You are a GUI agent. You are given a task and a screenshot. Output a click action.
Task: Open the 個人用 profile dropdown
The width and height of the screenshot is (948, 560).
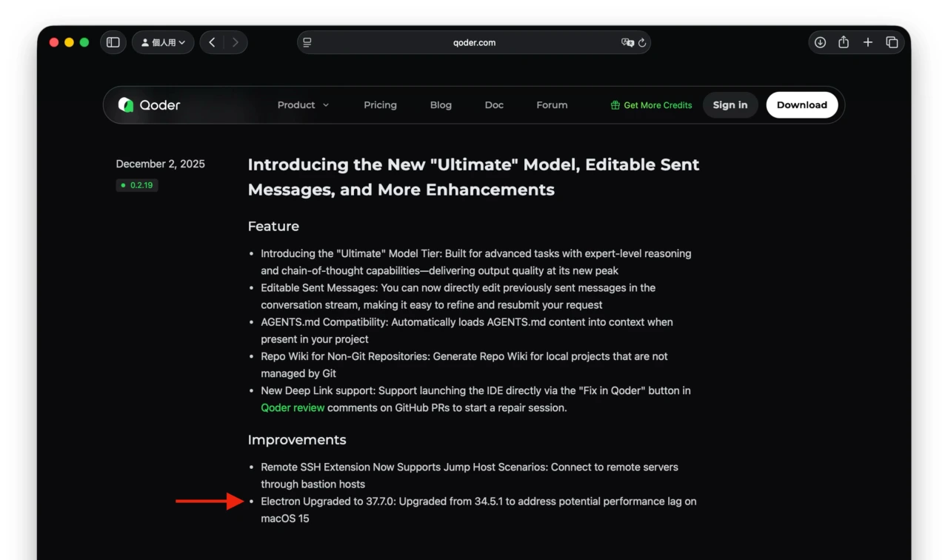point(163,43)
